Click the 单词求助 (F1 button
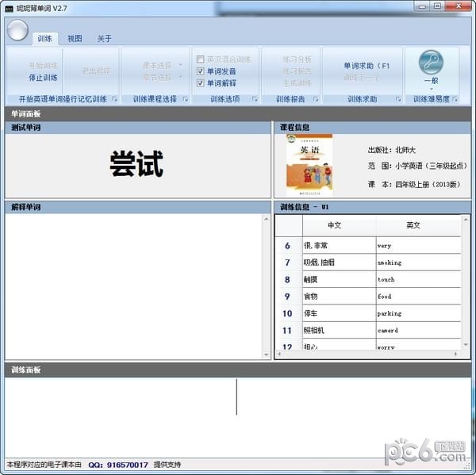Viewport: 476px width, 475px height. [x=367, y=66]
